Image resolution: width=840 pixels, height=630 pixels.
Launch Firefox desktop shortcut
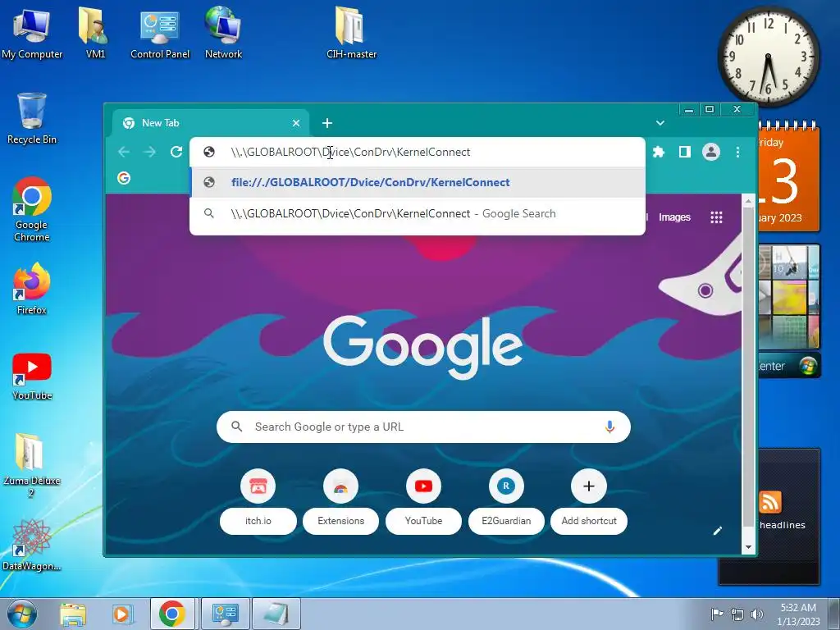click(32, 288)
